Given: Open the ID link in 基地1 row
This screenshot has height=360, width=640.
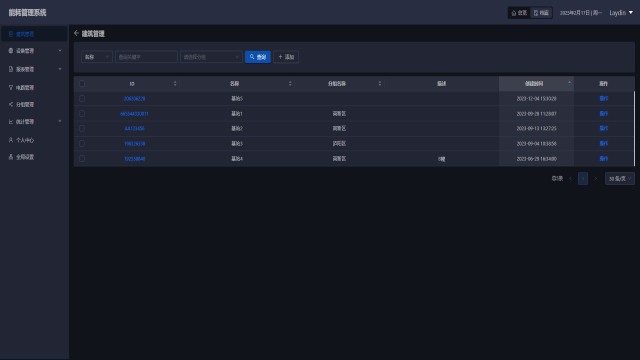Looking at the screenshot, I should point(134,113).
